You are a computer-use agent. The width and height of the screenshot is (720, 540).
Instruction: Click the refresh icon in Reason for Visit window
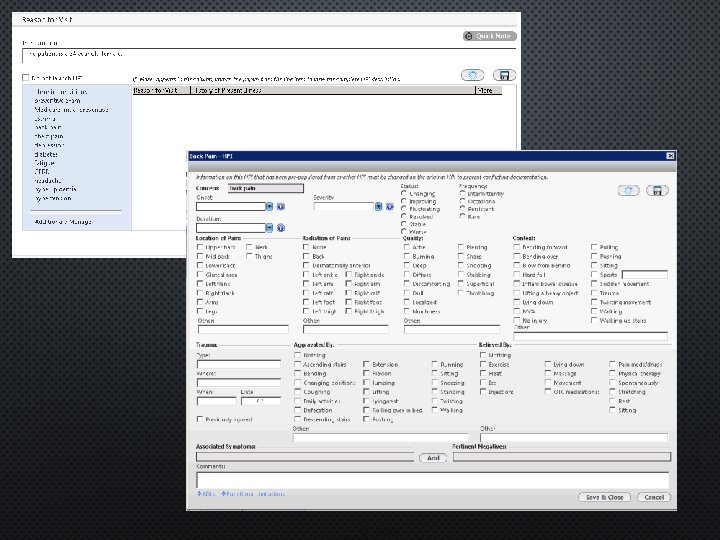472,75
